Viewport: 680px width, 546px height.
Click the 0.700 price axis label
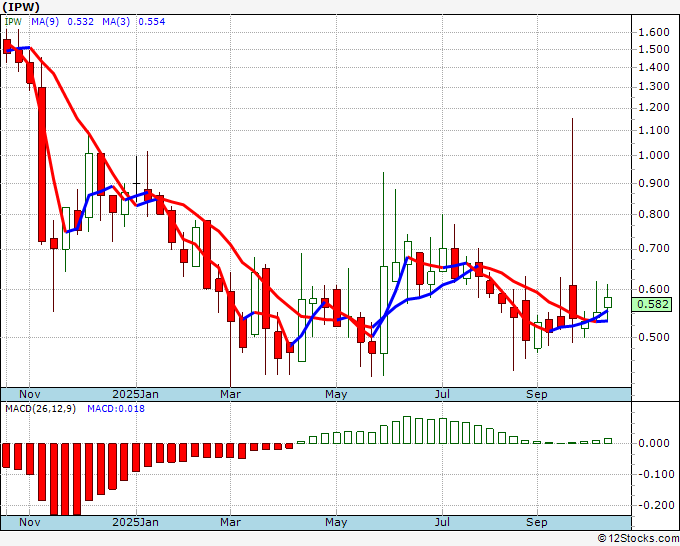654,248
